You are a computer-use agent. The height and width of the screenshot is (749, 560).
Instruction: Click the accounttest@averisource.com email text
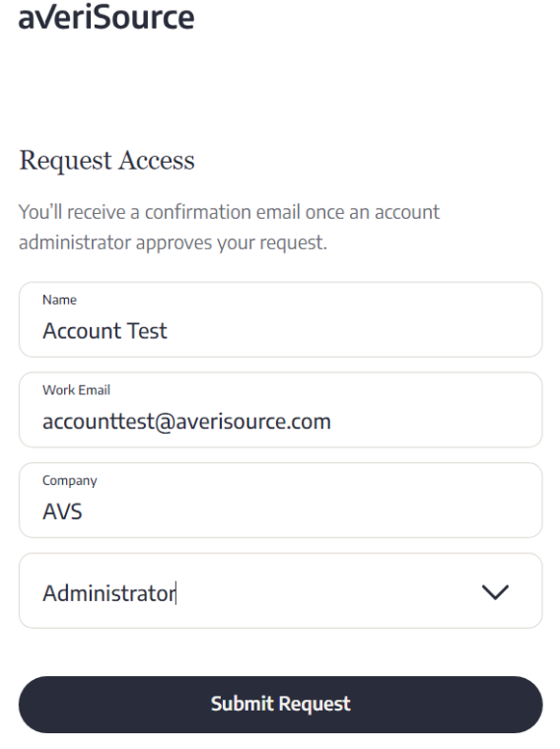[186, 422]
